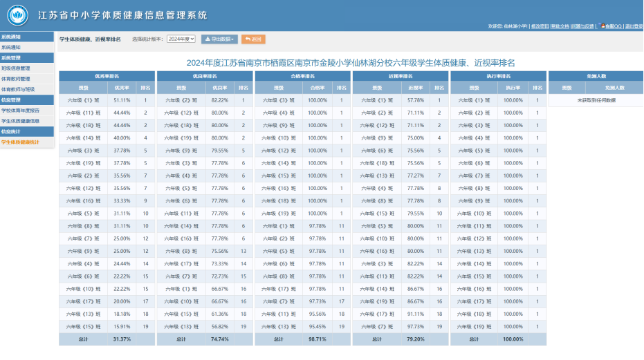The image size is (644, 360).
Task: Click the 91.11% myopia rate cell
Action: [x=416, y=314]
